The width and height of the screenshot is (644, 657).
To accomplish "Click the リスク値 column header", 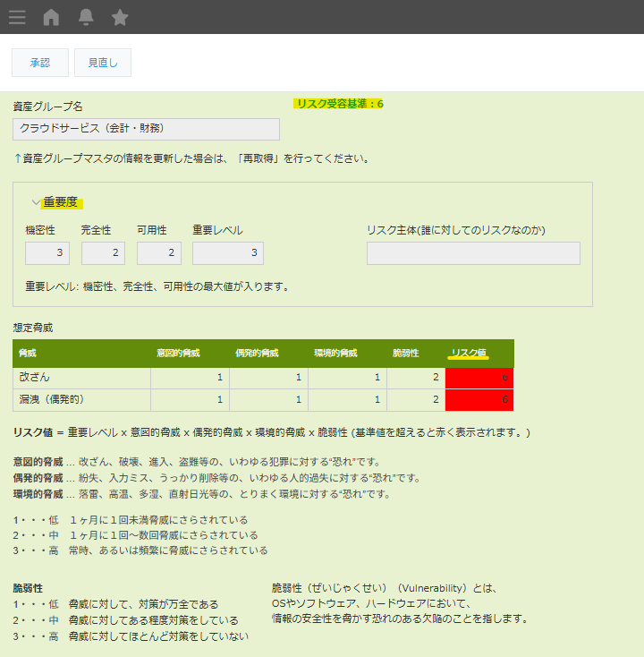I will [x=469, y=353].
